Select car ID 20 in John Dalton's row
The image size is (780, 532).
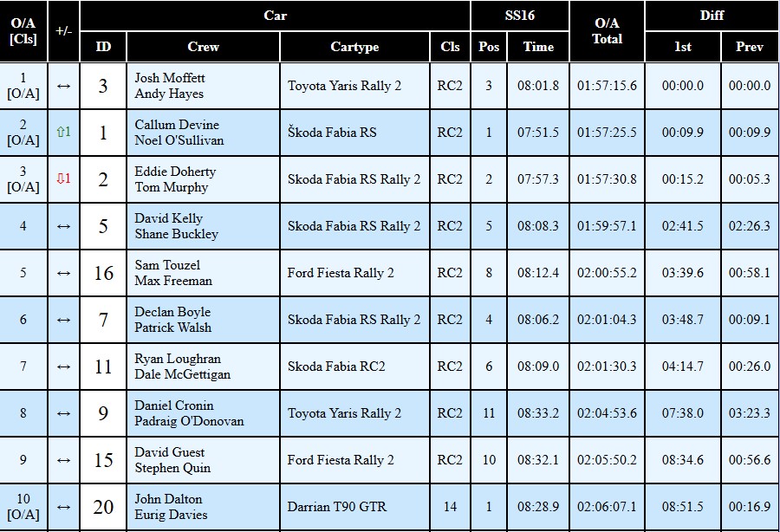103,507
